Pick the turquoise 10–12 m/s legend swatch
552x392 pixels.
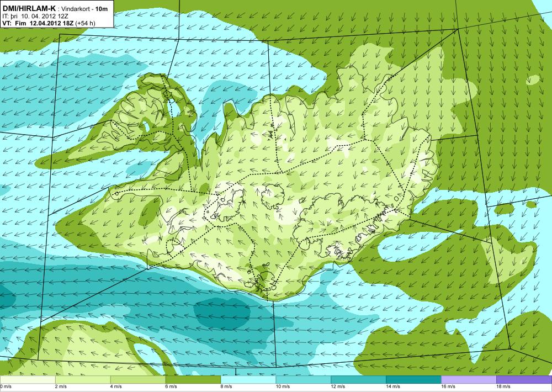[304, 380]
